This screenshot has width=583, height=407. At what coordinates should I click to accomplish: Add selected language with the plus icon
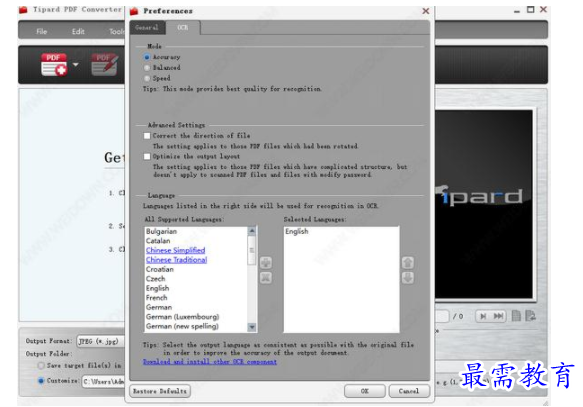pyautogui.click(x=265, y=262)
